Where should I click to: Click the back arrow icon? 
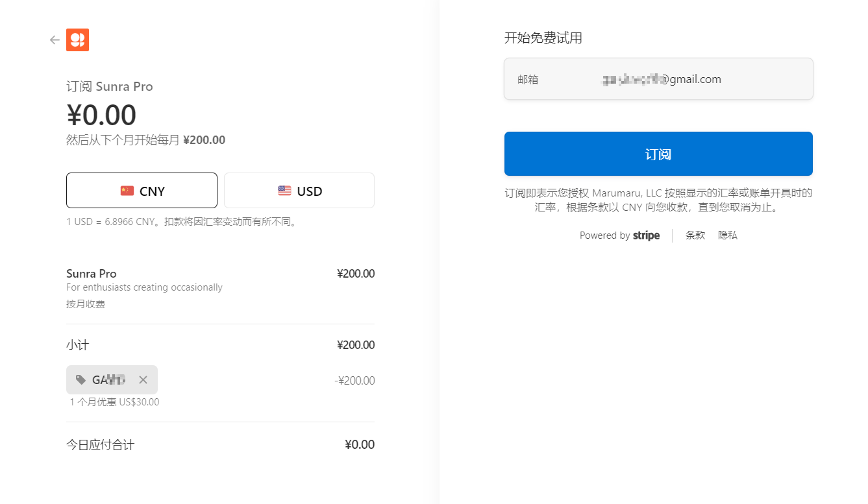55,40
